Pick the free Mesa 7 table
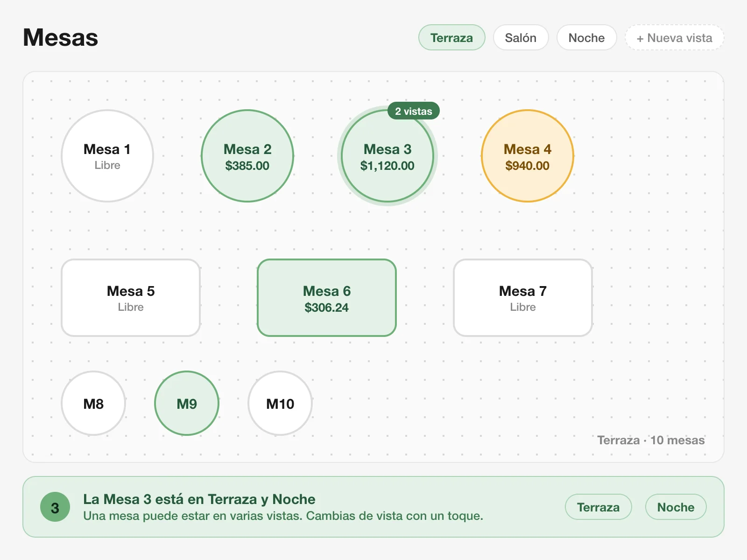Image resolution: width=747 pixels, height=560 pixels. (523, 298)
